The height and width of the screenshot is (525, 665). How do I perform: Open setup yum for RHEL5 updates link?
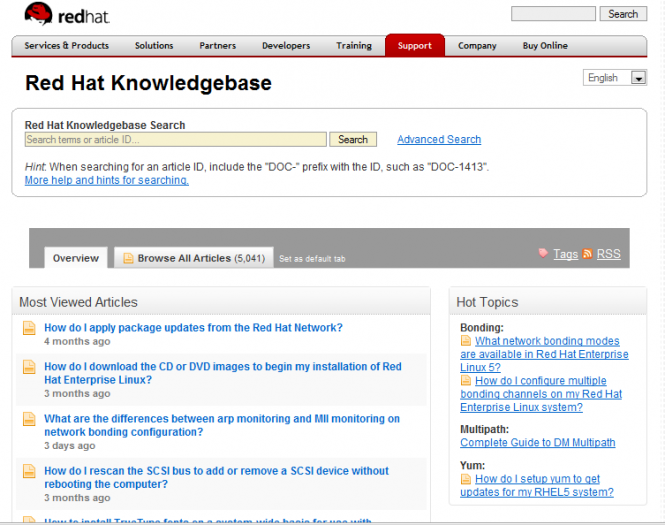537,486
